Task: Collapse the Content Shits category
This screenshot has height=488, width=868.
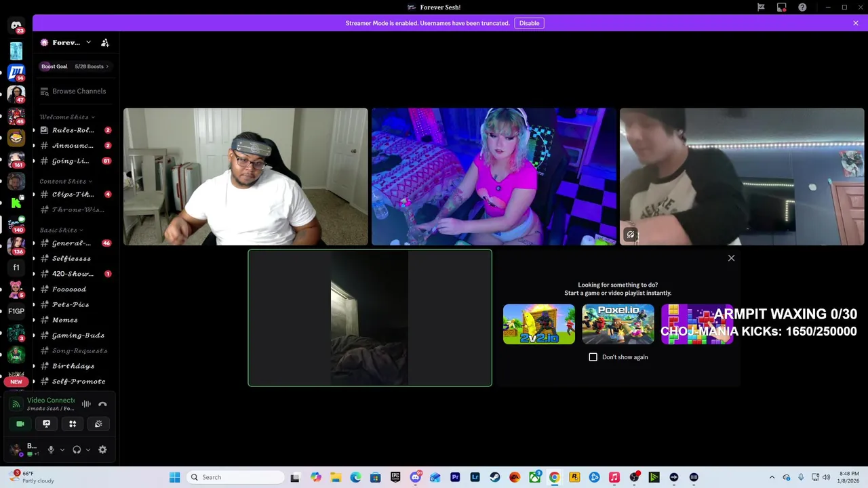Action: (66, 181)
